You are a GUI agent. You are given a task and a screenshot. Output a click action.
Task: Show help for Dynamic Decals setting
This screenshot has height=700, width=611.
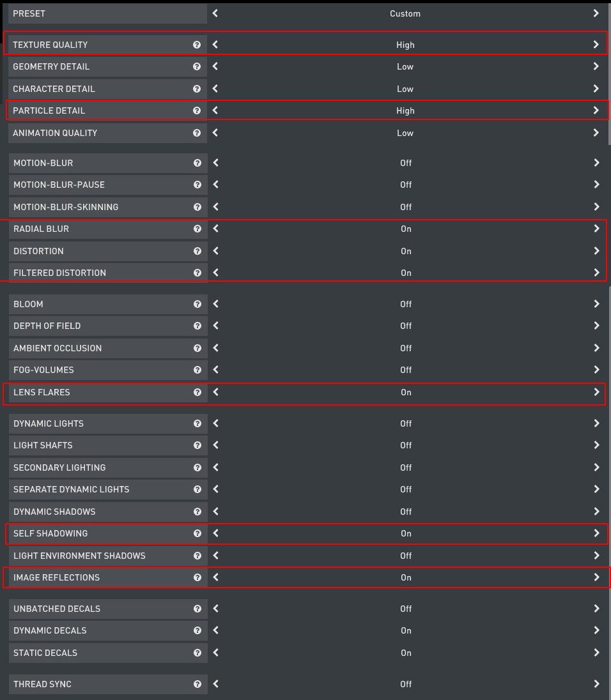(197, 630)
